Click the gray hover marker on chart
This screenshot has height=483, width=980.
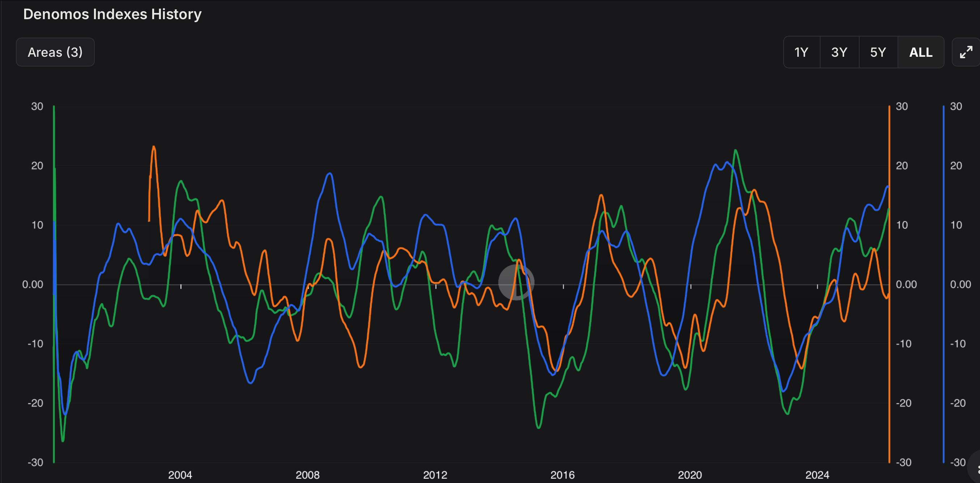point(516,282)
